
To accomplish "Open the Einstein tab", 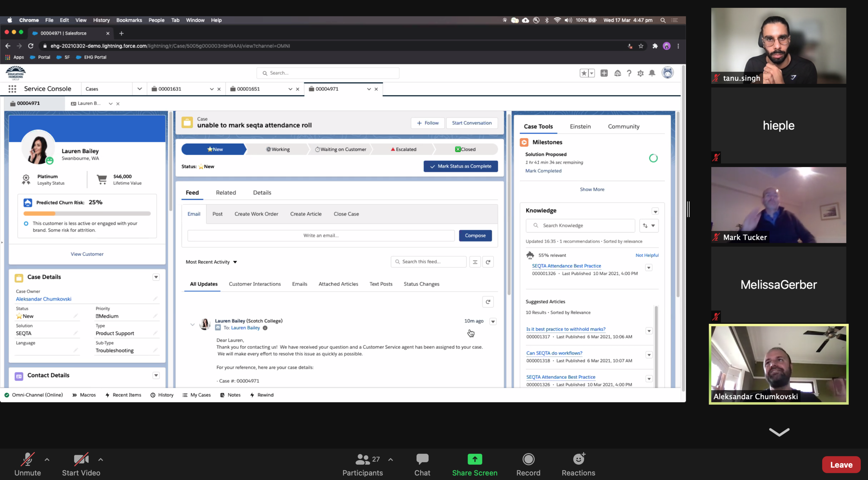I will [x=580, y=127].
